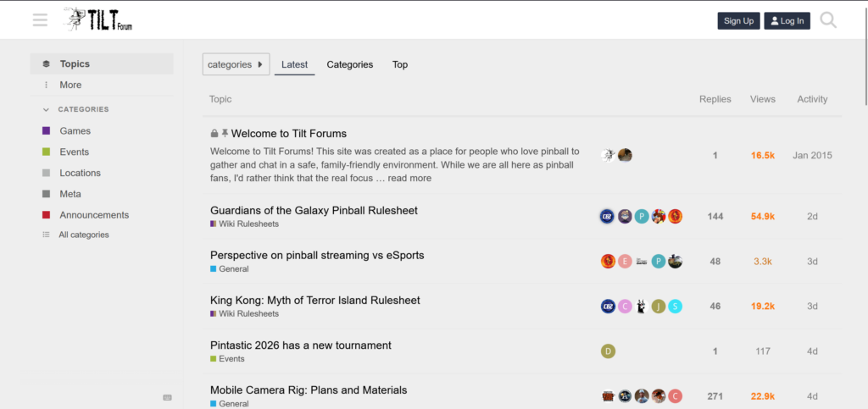This screenshot has width=868, height=409.
Task: Open Guardians of the Galaxy Pinball Rulesheet topic
Action: click(314, 211)
